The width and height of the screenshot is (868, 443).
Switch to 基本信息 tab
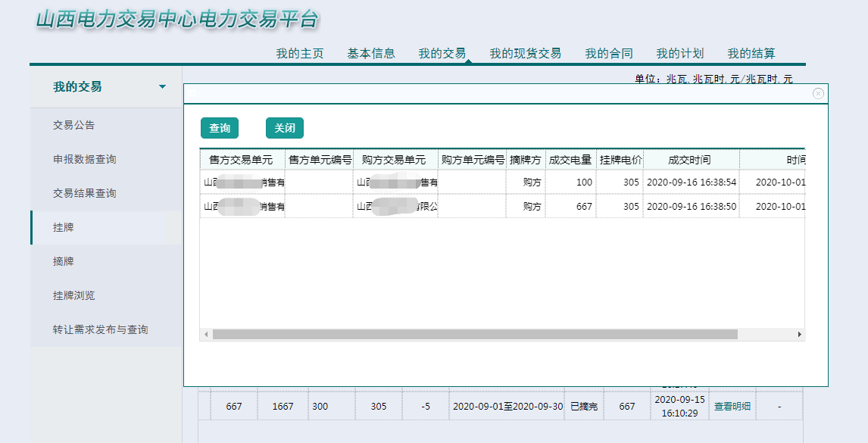click(x=371, y=53)
